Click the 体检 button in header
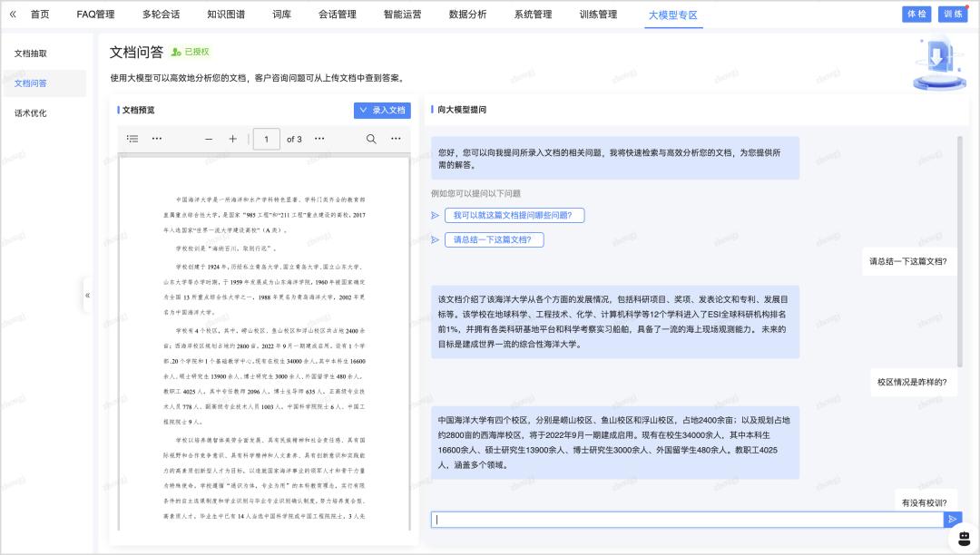The height and width of the screenshot is (555, 980). pos(916,14)
